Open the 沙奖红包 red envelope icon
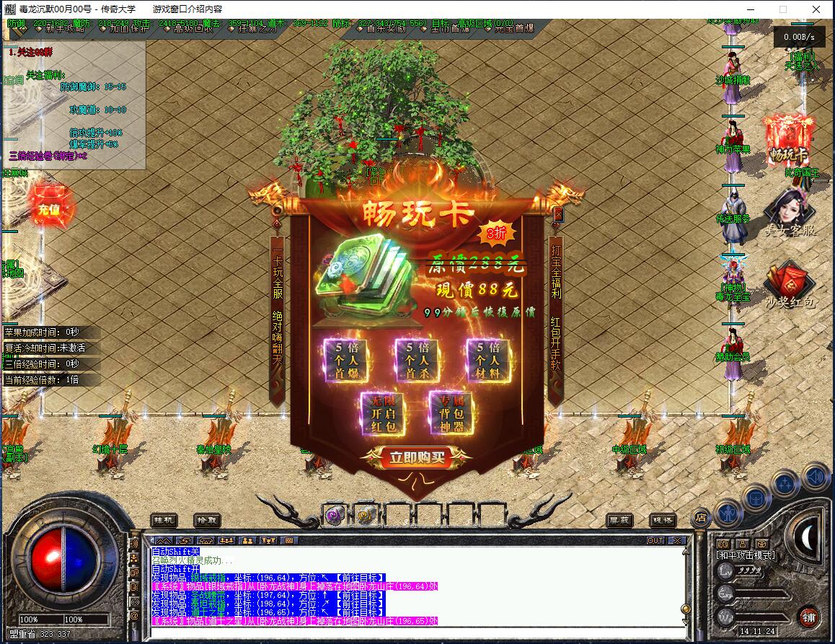The width and height of the screenshot is (835, 644). 790,285
